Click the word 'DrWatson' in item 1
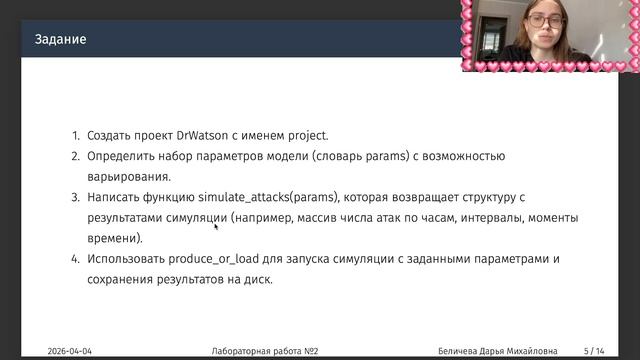 click(x=202, y=136)
